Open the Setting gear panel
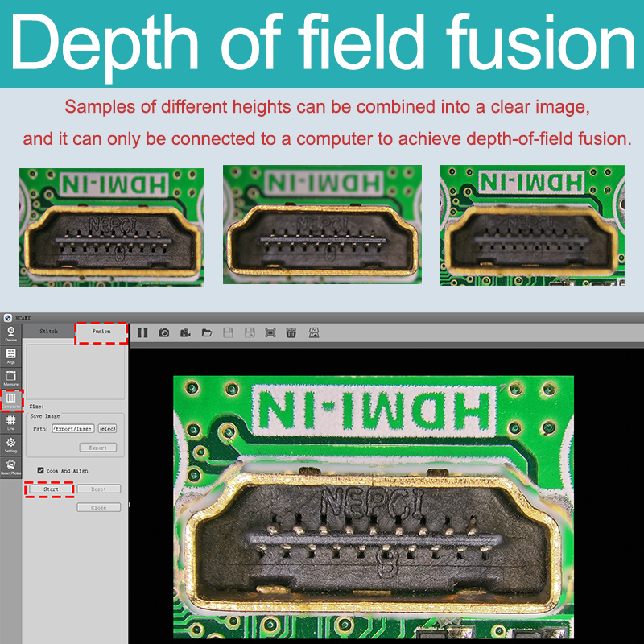This screenshot has width=644, height=644. click(x=10, y=445)
